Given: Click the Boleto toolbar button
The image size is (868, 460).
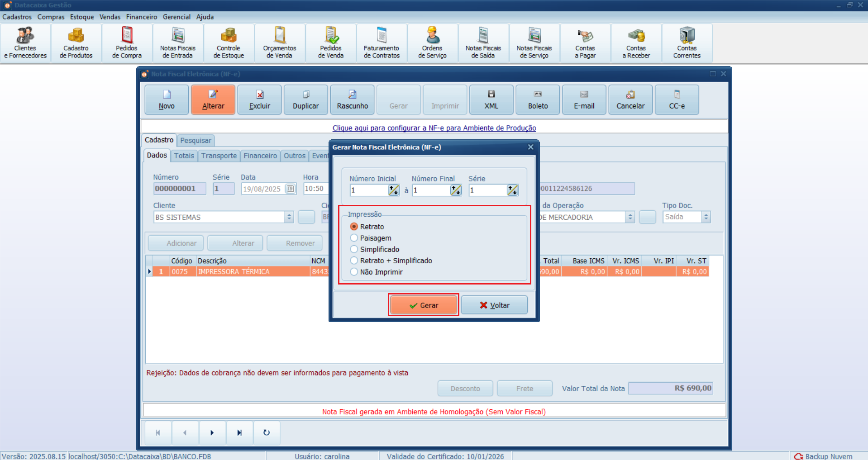Looking at the screenshot, I should point(538,100).
